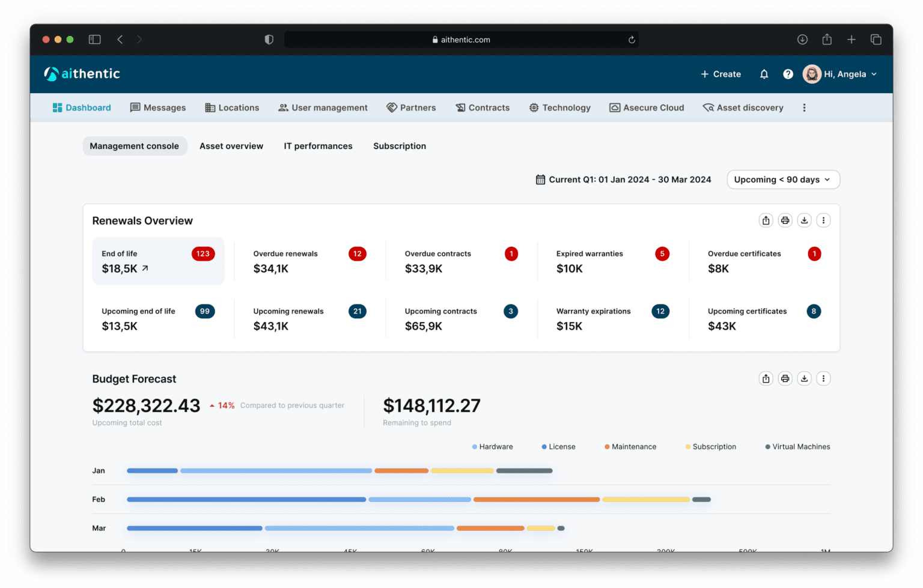Click the Warranty expirations 12 badge
Screen dimensions: 923x588
tap(660, 311)
